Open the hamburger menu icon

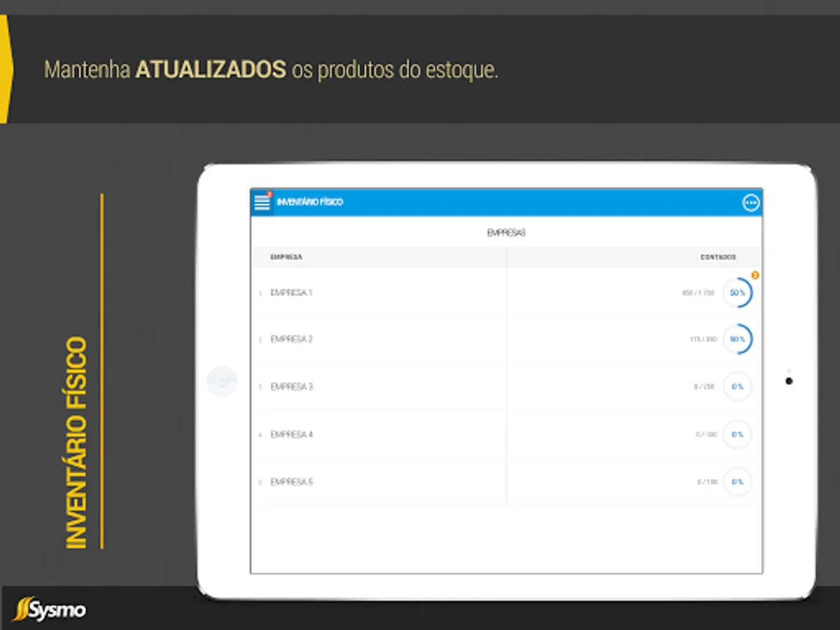[x=262, y=202]
